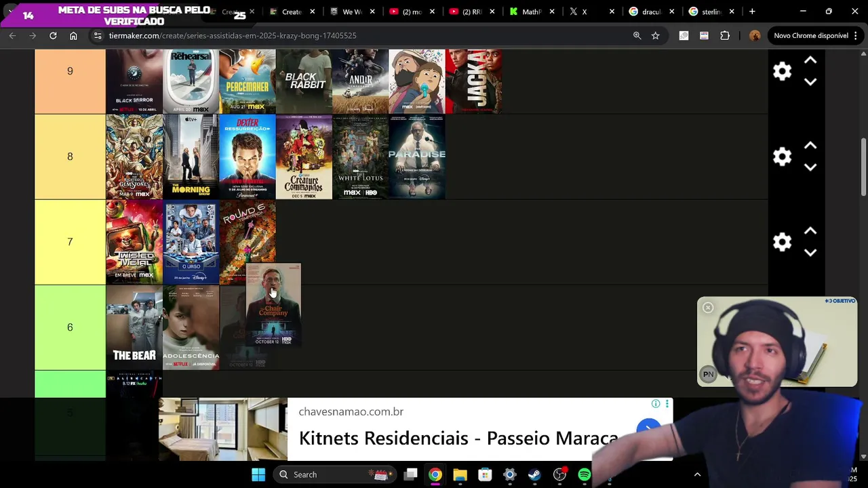
Task: Open Steam from taskbar
Action: [534, 474]
